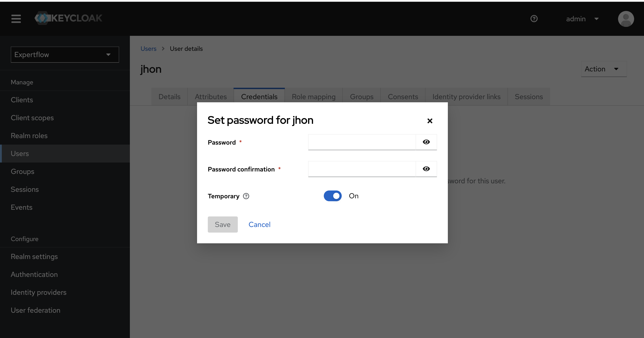
Task: Switch to the Role mapping tab
Action: (x=313, y=96)
